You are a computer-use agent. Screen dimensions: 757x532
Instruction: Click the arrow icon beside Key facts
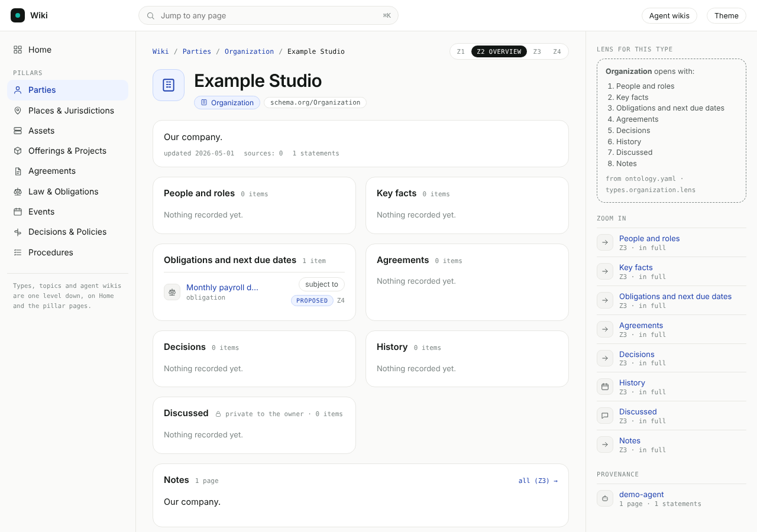point(605,271)
